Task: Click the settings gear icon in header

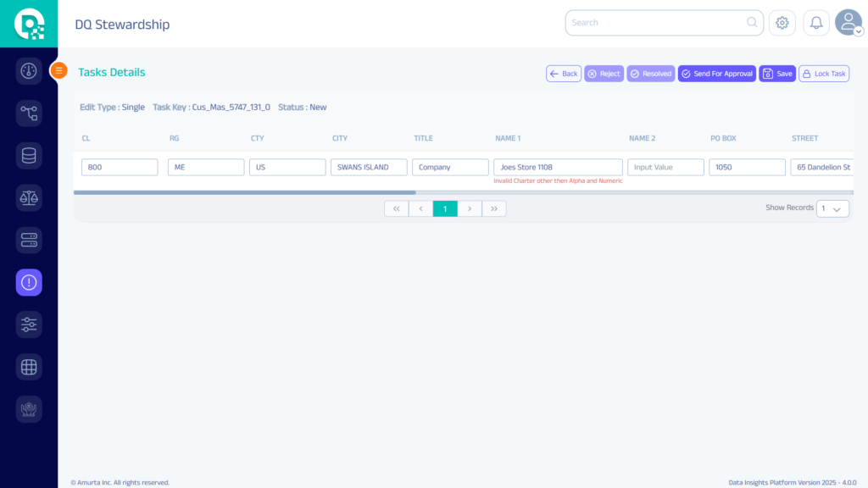Action: pos(782,23)
